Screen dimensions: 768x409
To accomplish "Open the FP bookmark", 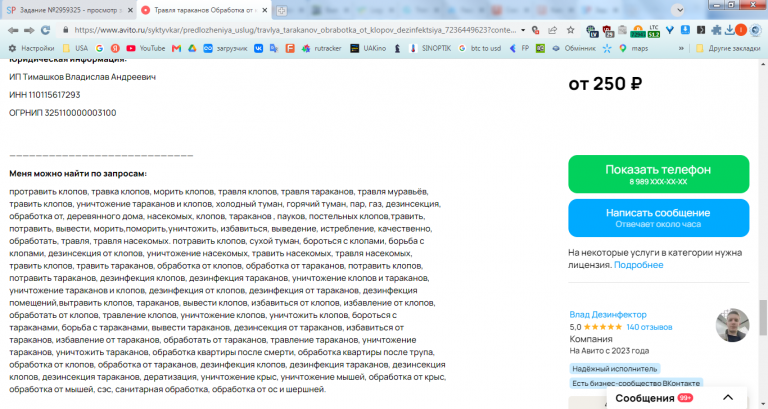I will click(519, 48).
